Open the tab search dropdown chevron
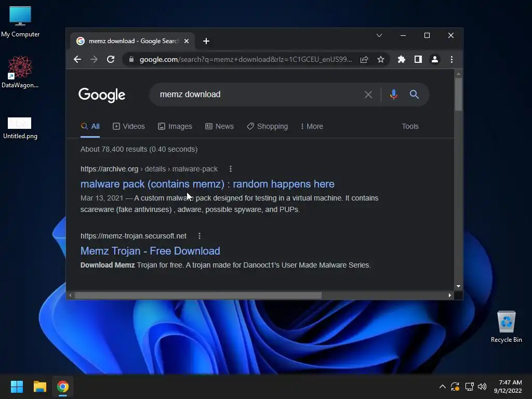 point(379,35)
